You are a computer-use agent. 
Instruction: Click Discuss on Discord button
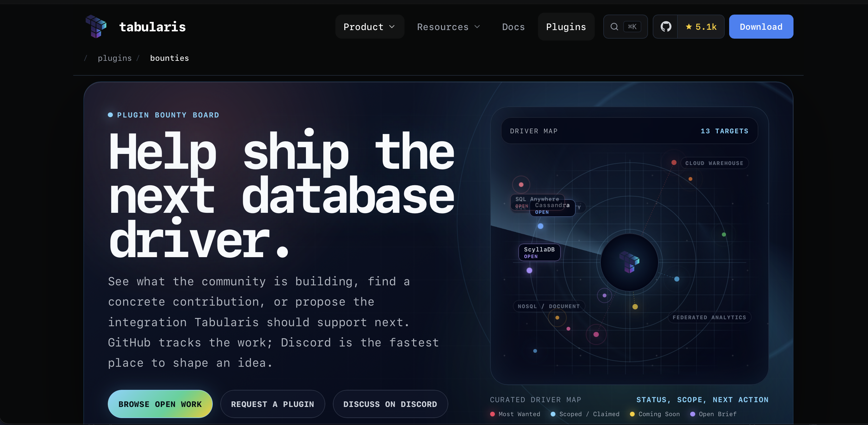tap(390, 404)
